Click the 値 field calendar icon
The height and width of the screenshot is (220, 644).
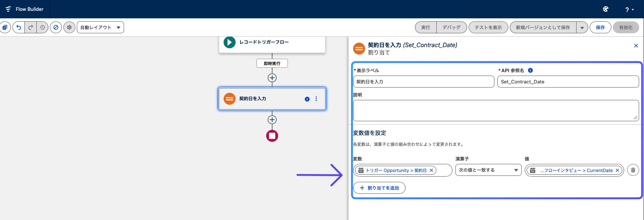533,171
